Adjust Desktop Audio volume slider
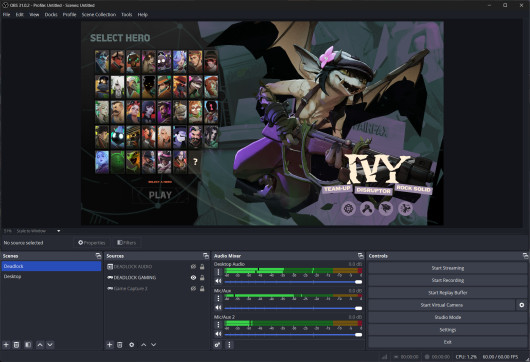530x362 pixels. coord(293,282)
